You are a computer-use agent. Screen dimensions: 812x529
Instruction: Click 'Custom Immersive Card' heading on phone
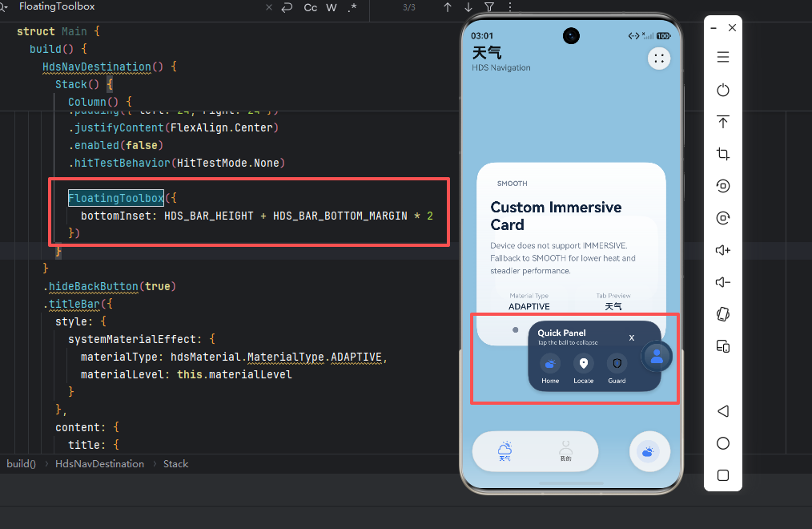point(556,216)
